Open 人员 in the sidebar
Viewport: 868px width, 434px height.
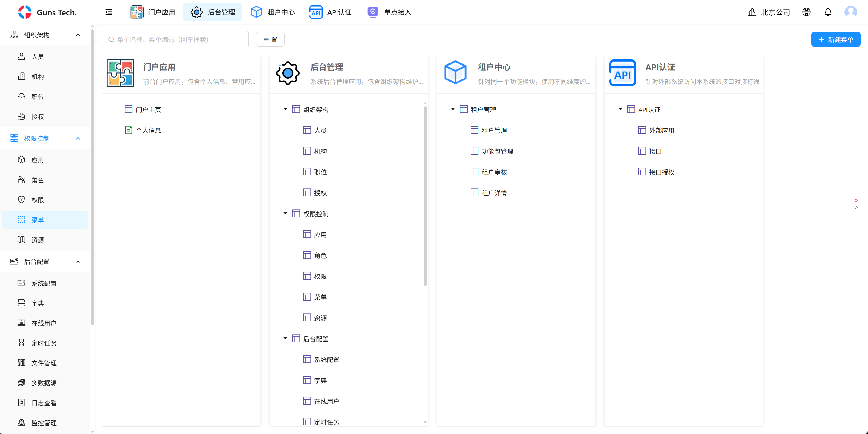pyautogui.click(x=45, y=57)
